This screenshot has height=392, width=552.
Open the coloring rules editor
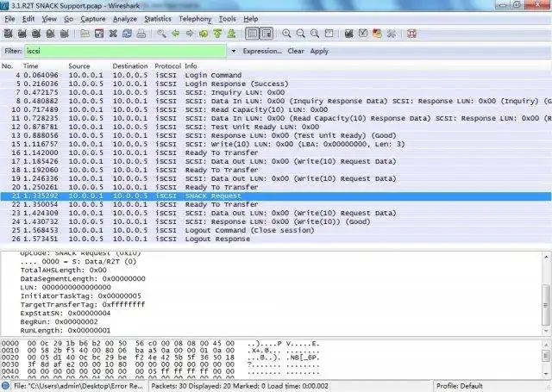pyautogui.click(x=377, y=34)
